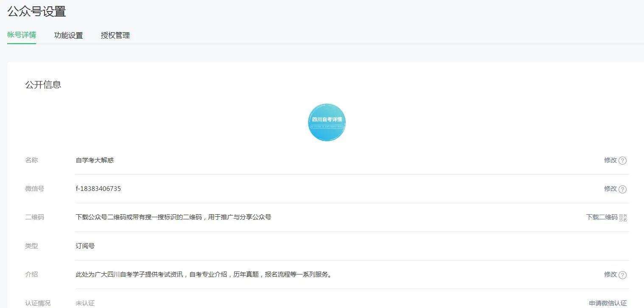Click 订阅号 account type value
Viewport: 644px width, 308px height.
click(85, 246)
